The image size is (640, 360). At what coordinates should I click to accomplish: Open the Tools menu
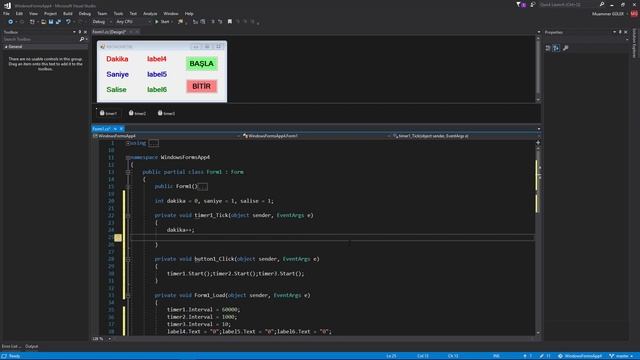[118, 13]
